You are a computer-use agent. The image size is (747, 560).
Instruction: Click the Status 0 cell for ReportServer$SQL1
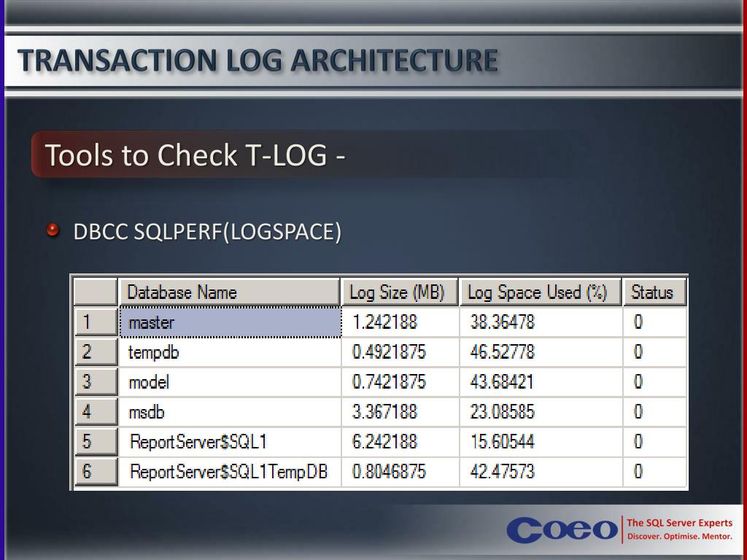click(655, 442)
